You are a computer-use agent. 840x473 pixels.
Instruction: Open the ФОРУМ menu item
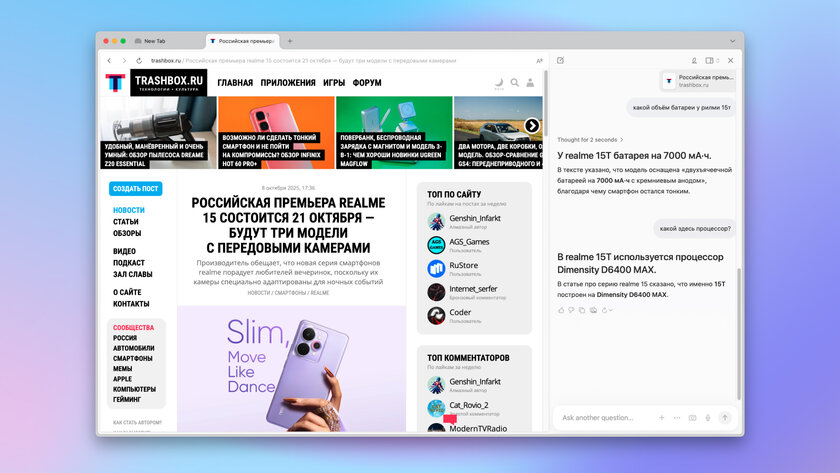click(x=367, y=82)
